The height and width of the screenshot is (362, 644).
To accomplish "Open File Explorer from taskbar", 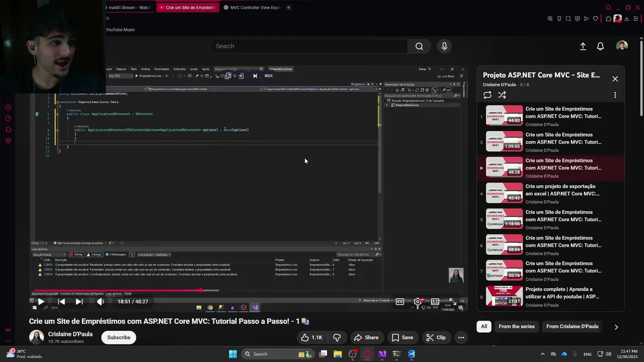I will coord(338,354).
